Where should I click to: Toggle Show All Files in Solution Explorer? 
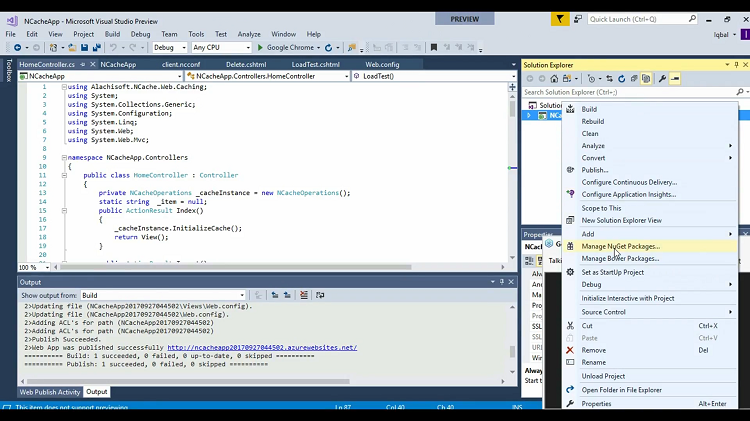(x=646, y=78)
